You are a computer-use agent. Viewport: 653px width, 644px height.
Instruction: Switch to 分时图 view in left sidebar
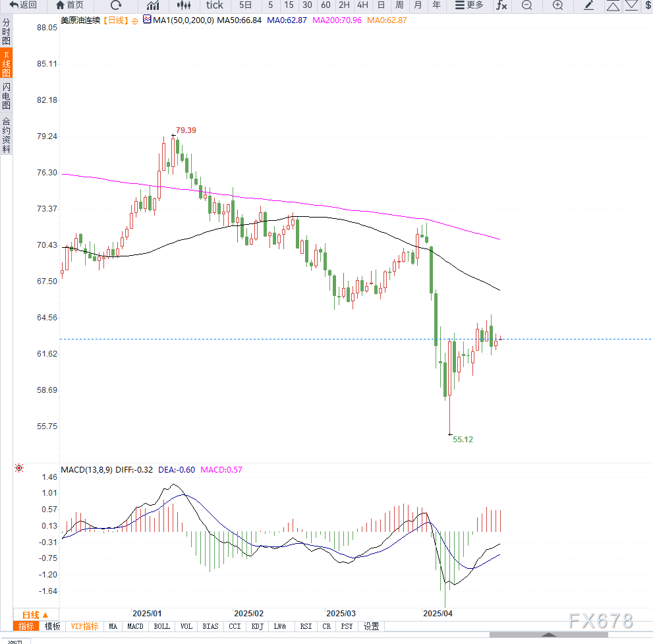(7, 32)
